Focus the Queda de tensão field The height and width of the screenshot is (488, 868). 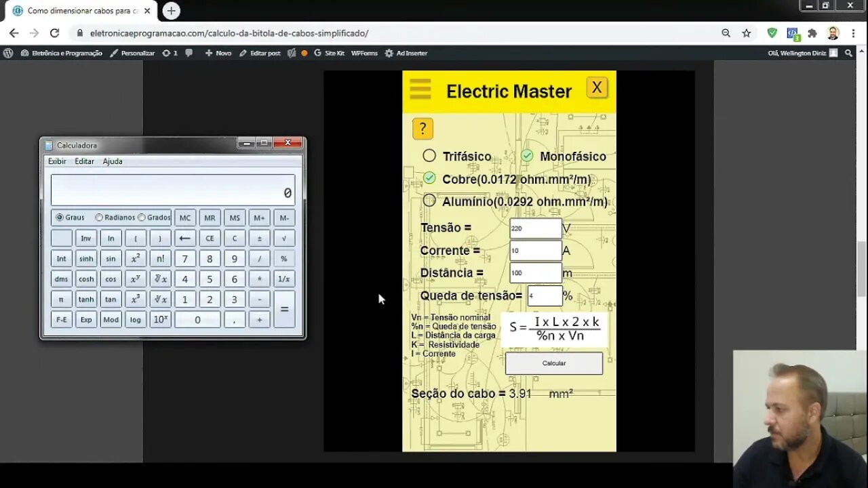point(545,296)
